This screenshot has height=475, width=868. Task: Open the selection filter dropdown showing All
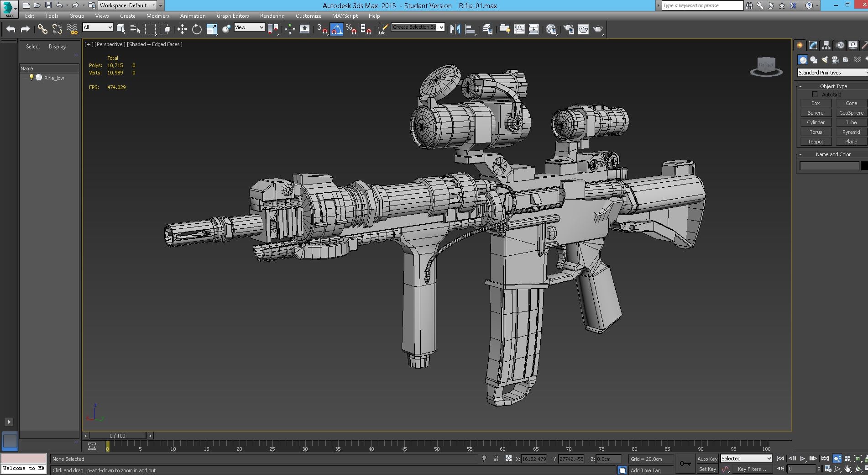(x=97, y=27)
